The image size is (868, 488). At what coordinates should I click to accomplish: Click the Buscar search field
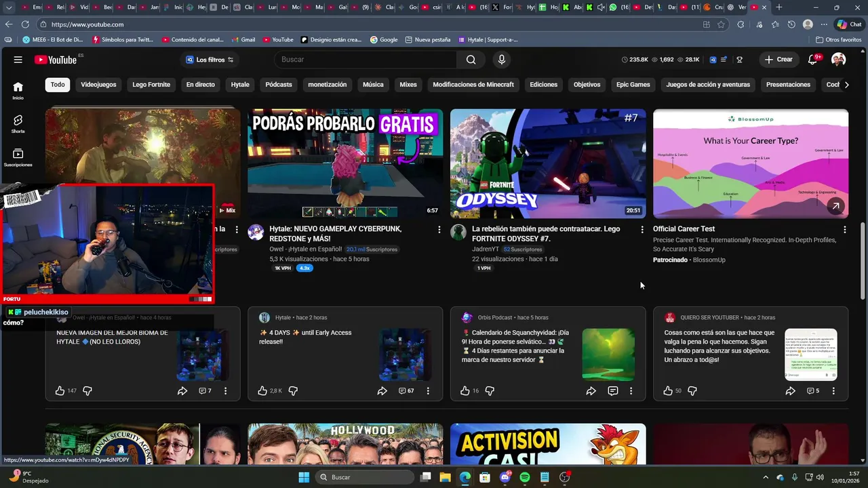tap(366, 60)
